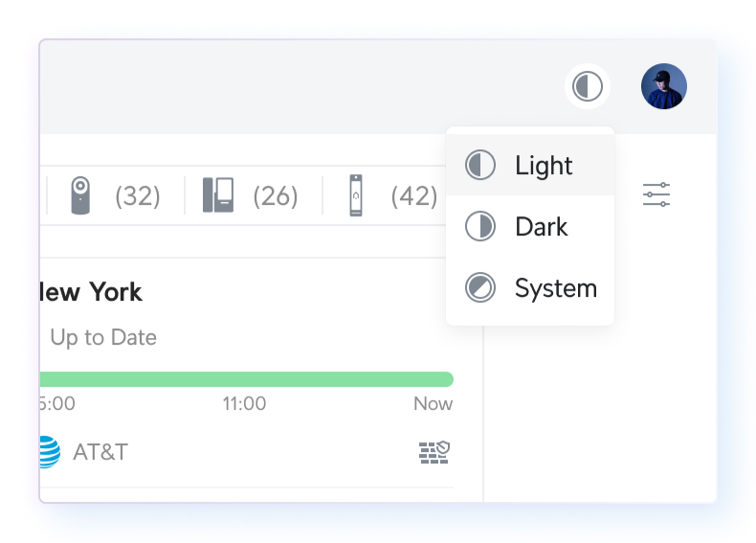The height and width of the screenshot is (543, 756).
Task: Click the phone devices icon
Action: click(218, 195)
